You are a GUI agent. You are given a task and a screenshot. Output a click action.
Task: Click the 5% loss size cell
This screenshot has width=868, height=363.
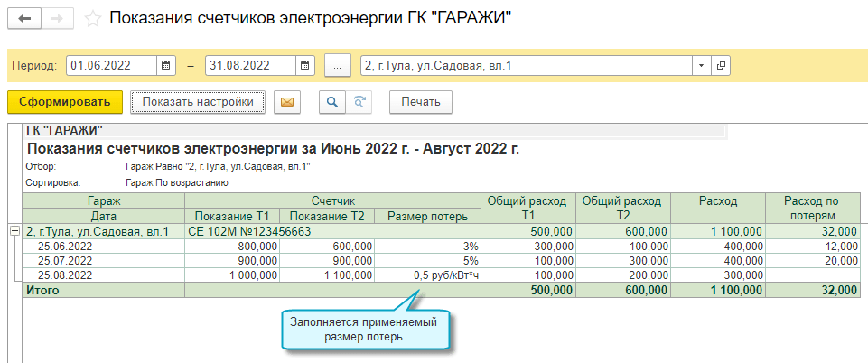click(427, 260)
